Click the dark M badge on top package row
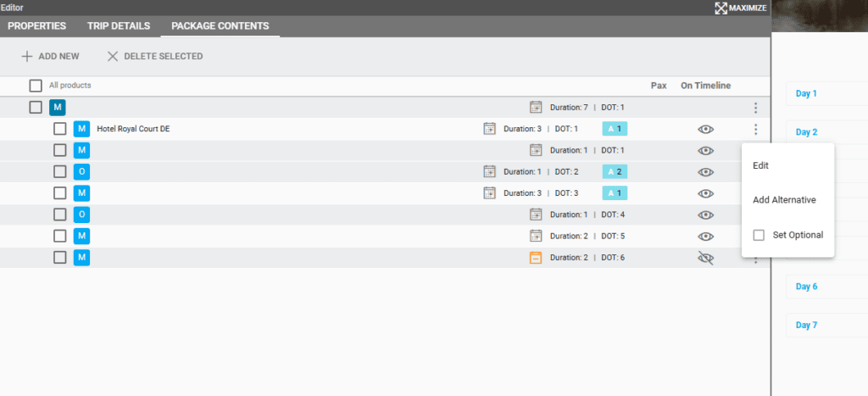 coord(57,108)
